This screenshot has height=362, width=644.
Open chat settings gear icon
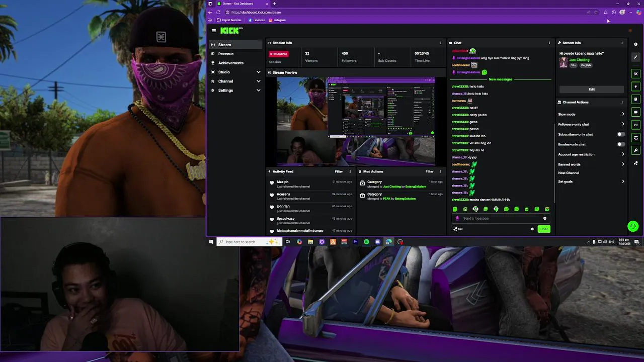[x=532, y=229]
